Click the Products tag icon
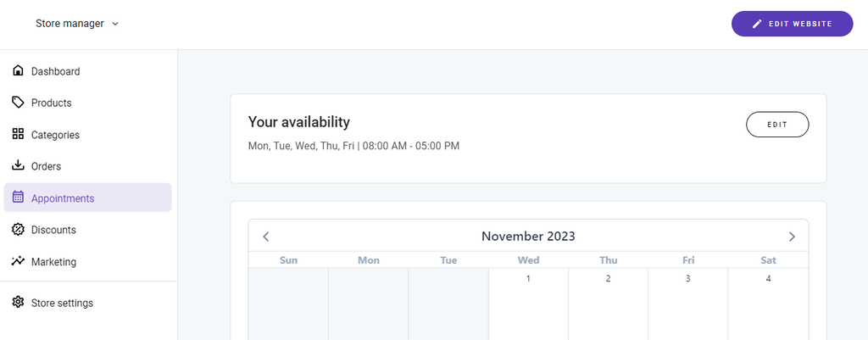Screen dimensions: 868x340 click(18, 103)
